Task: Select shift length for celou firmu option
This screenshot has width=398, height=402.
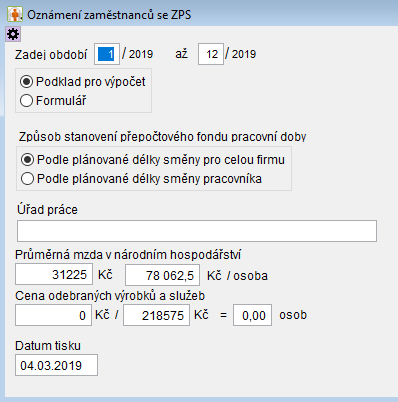Action: 153,160
